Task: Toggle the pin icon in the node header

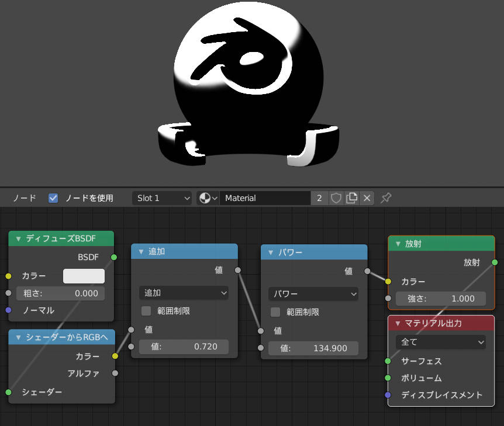Action: (x=386, y=198)
